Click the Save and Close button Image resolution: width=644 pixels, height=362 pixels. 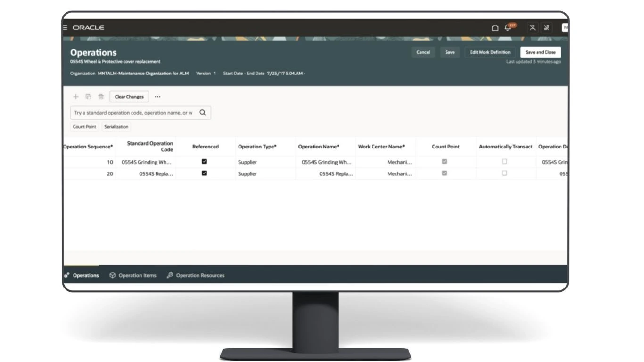click(540, 52)
